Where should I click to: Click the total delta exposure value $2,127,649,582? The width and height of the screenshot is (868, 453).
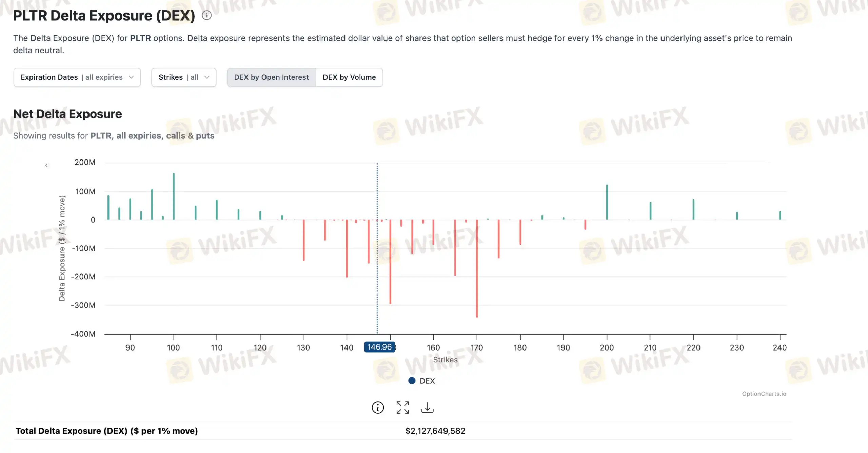click(435, 431)
